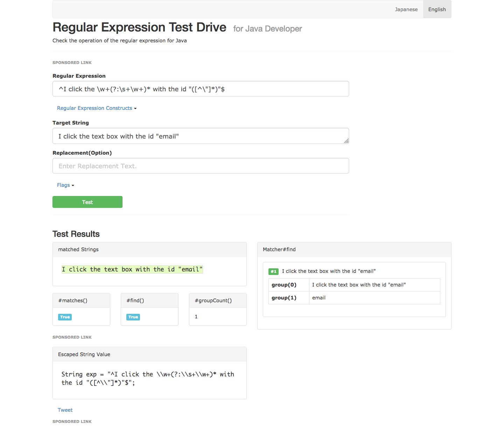This screenshot has width=504, height=431.
Task: Expand Regular Expression Constructs dropdown
Action: click(x=97, y=108)
